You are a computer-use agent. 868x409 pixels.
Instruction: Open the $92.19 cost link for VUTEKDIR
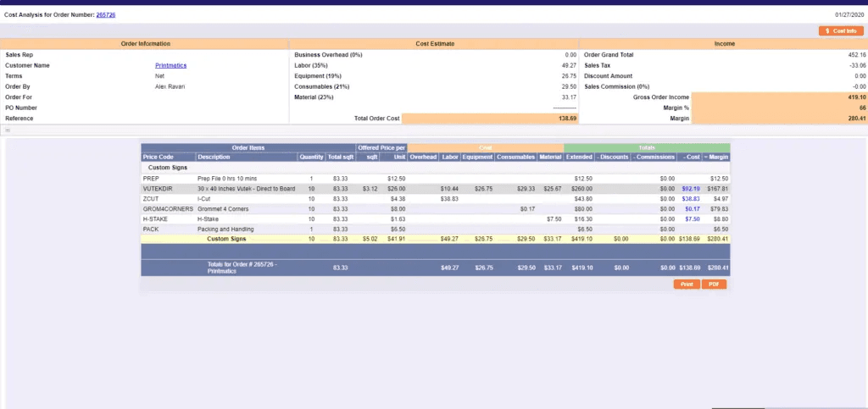pos(691,189)
